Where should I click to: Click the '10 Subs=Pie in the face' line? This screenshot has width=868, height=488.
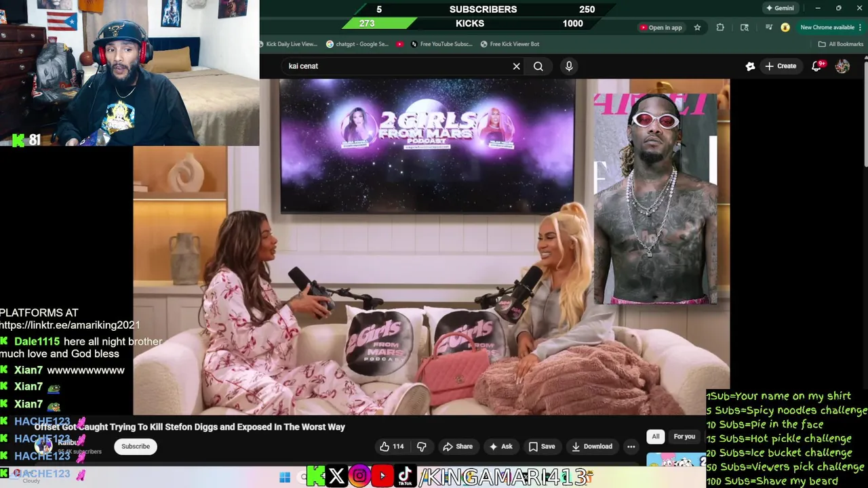[x=764, y=424]
